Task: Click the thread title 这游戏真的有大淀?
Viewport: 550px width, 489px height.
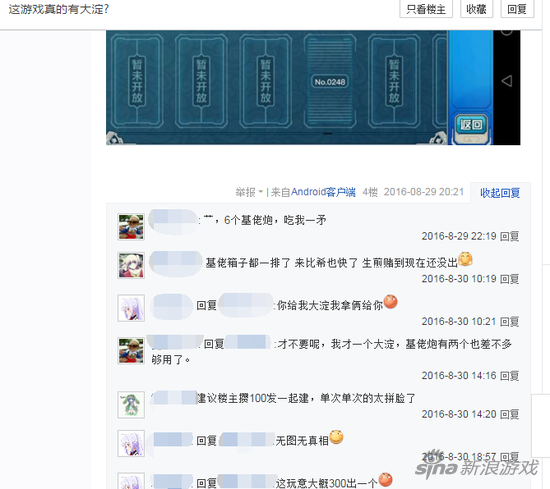Action: [x=59, y=9]
